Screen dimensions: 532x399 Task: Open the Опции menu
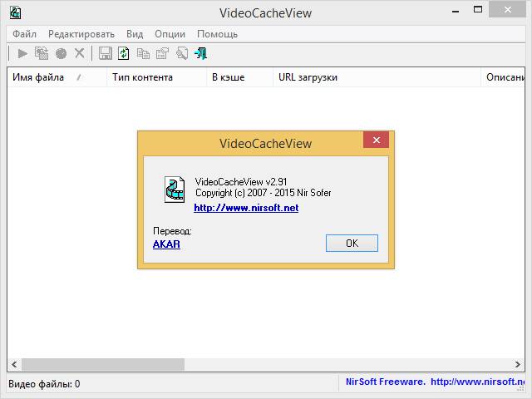[x=170, y=34]
